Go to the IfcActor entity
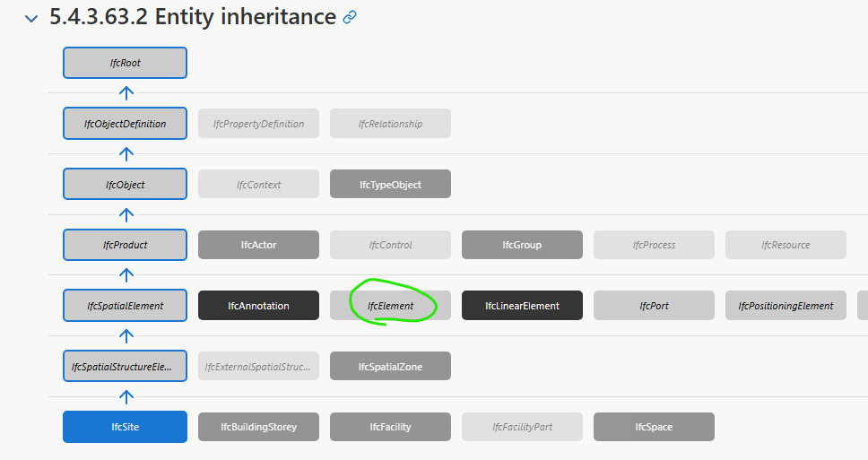Image resolution: width=868 pixels, height=460 pixels. 258,245
